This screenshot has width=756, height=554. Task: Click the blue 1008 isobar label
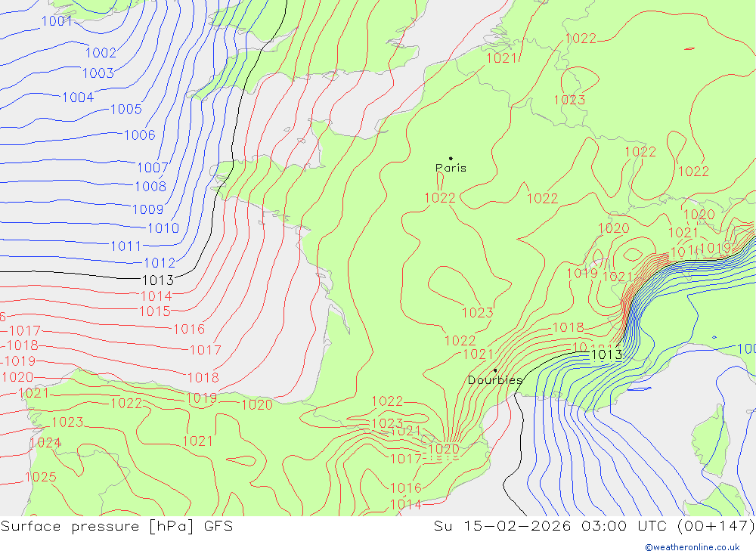click(x=150, y=187)
